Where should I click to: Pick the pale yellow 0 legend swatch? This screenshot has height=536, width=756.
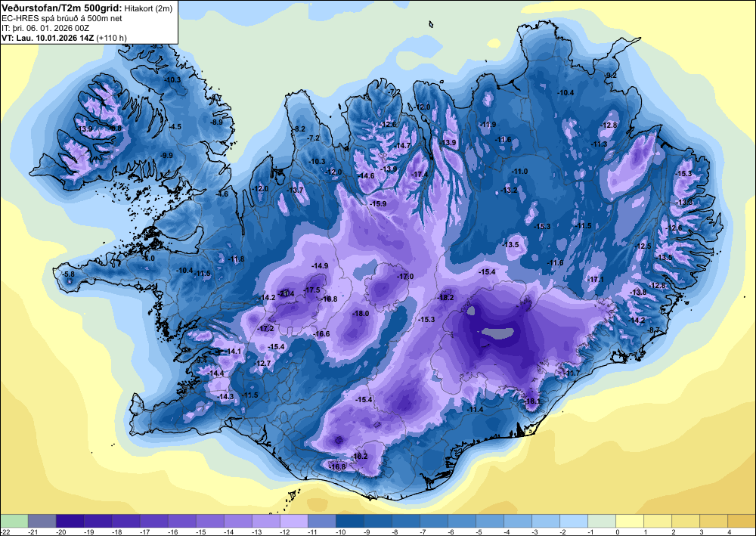(x=630, y=521)
